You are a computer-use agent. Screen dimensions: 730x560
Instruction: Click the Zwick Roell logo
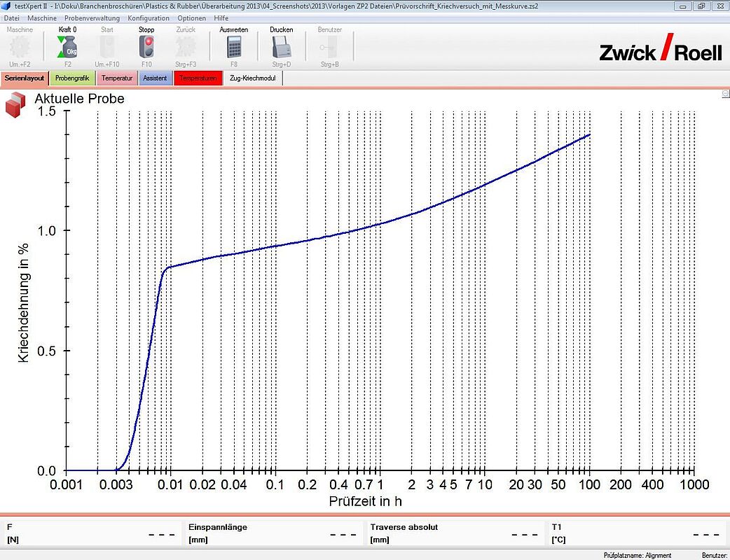click(661, 48)
